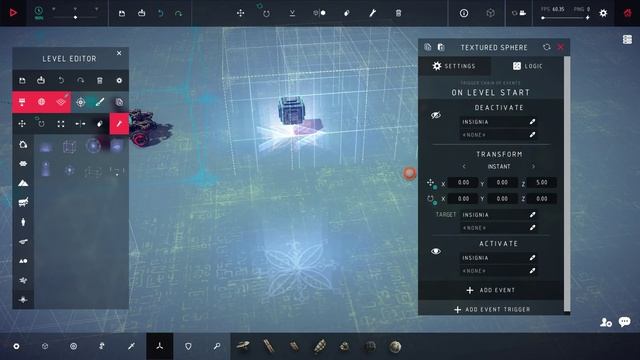
Task: Click copy settings icon in Textured Sphere header
Action: [x=427, y=47]
